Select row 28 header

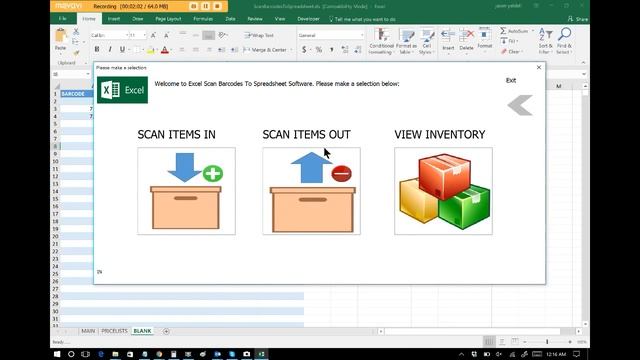click(x=55, y=296)
